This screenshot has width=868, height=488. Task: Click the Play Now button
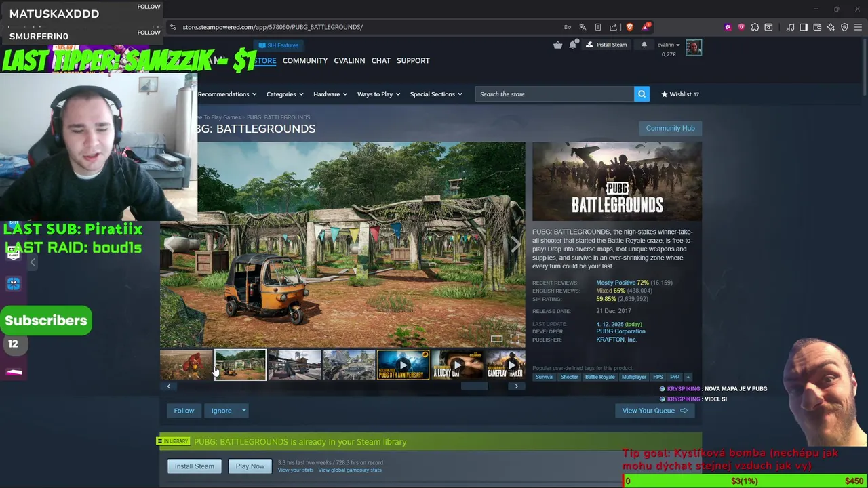[x=250, y=466]
